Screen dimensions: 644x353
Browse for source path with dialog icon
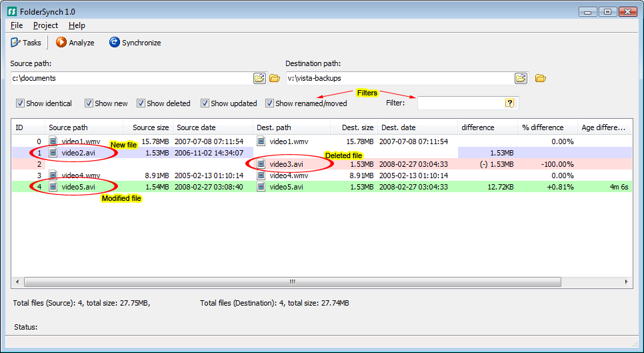pos(259,78)
